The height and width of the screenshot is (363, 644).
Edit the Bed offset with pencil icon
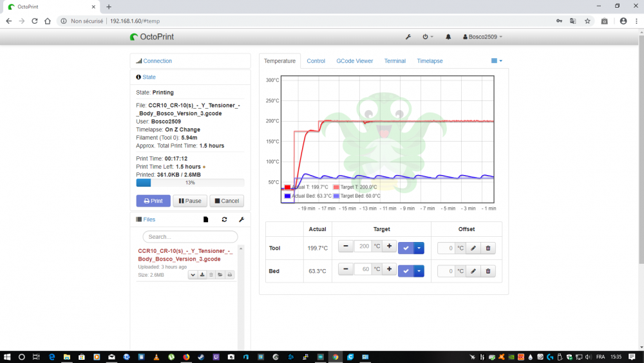click(x=473, y=271)
